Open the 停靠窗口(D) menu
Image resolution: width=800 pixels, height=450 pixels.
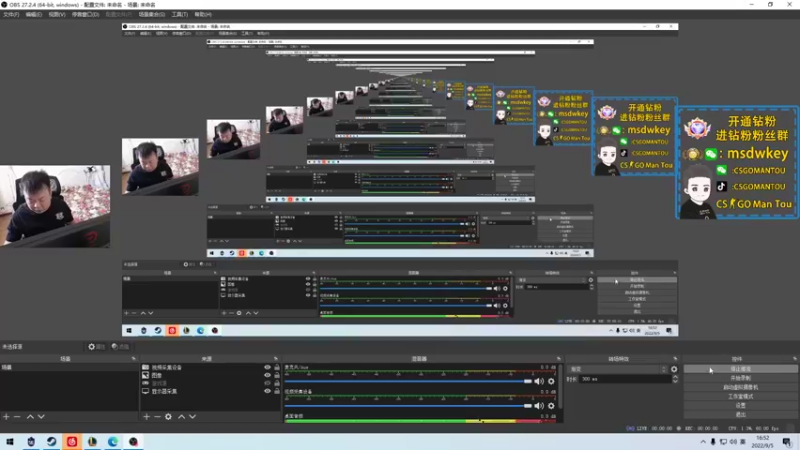pyautogui.click(x=85, y=14)
